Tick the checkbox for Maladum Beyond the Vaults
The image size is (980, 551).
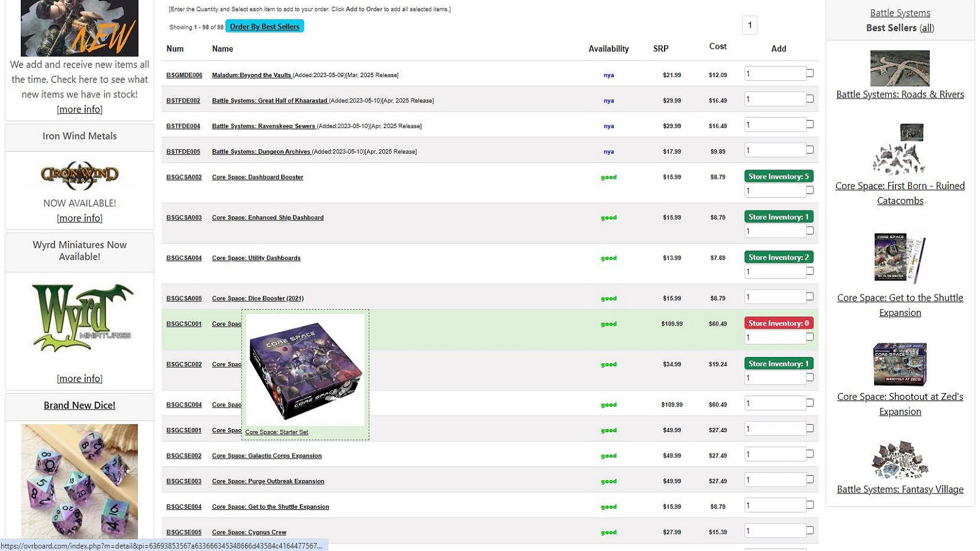[x=810, y=73]
